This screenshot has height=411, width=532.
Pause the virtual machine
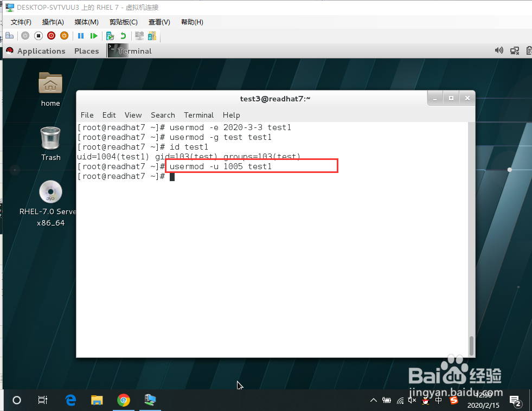pyautogui.click(x=81, y=36)
